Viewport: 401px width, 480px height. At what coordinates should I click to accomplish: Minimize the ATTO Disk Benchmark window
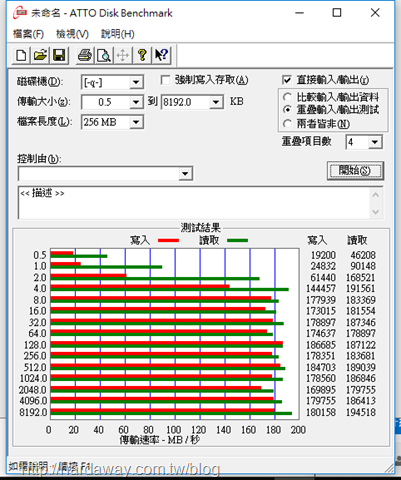tap(299, 13)
